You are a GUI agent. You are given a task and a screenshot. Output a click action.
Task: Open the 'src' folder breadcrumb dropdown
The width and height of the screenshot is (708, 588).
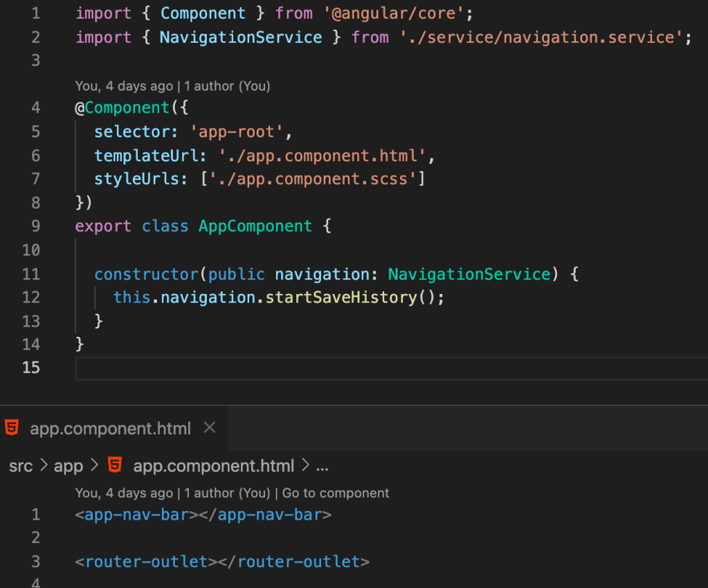(21, 466)
